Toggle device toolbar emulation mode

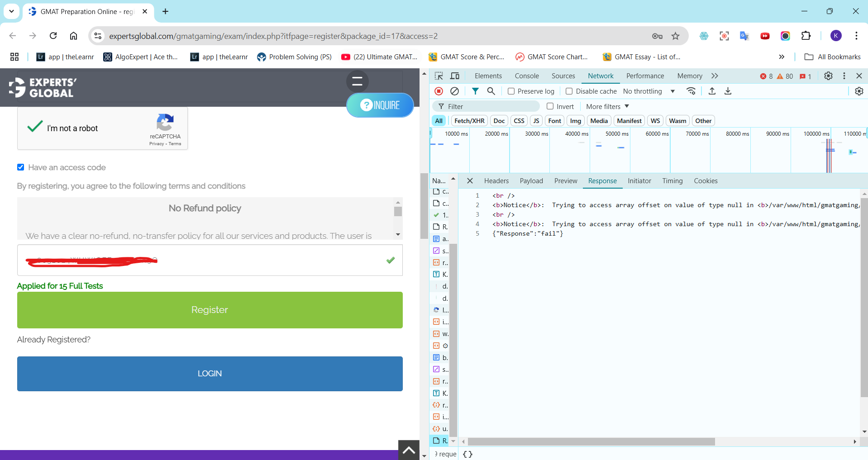coord(455,76)
